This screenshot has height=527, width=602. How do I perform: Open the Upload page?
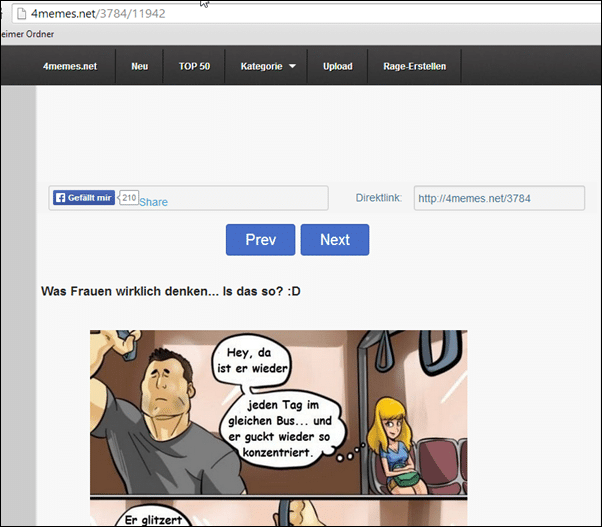point(337,66)
